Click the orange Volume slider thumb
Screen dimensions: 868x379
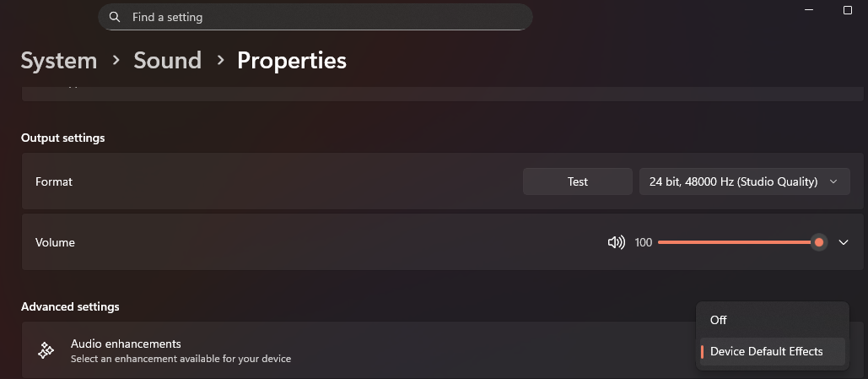pos(819,242)
